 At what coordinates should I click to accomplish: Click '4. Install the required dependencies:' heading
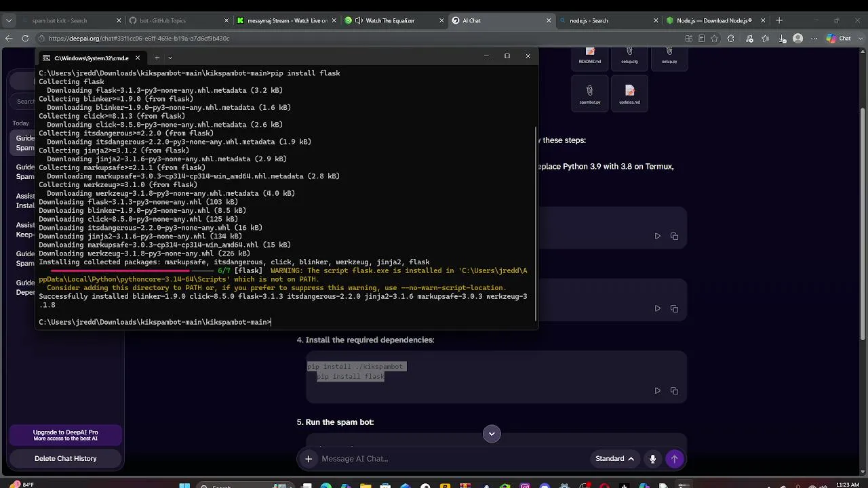point(366,340)
